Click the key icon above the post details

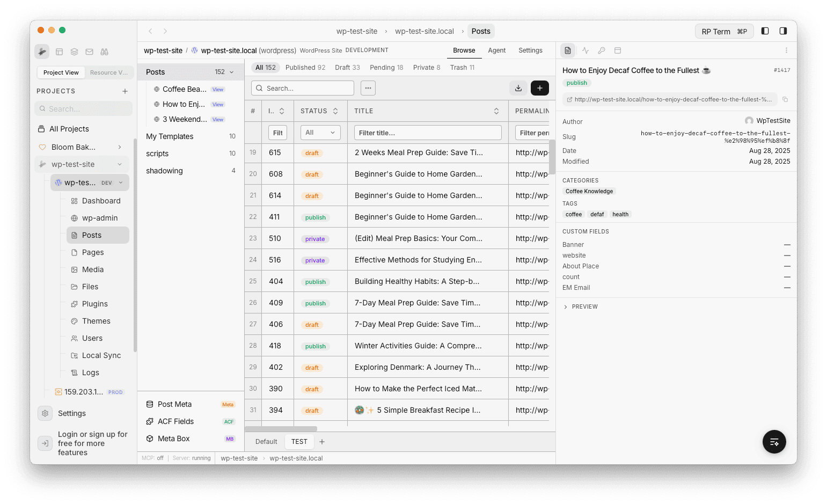[x=602, y=50]
